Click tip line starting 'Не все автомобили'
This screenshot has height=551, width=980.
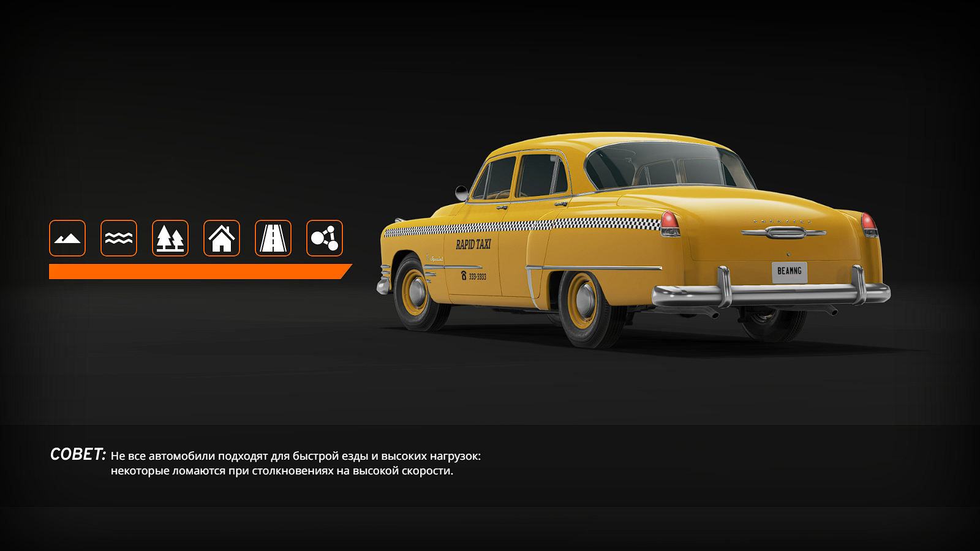coord(296,456)
